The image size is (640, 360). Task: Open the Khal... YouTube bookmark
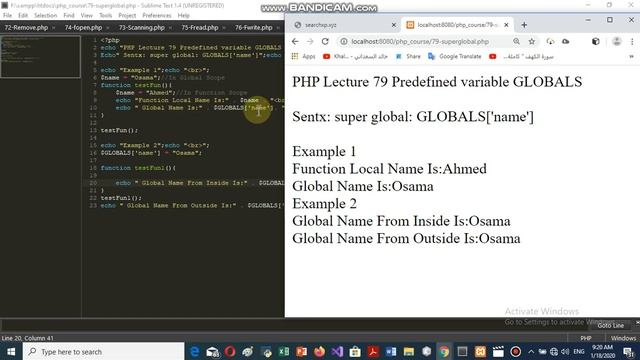coord(355,56)
